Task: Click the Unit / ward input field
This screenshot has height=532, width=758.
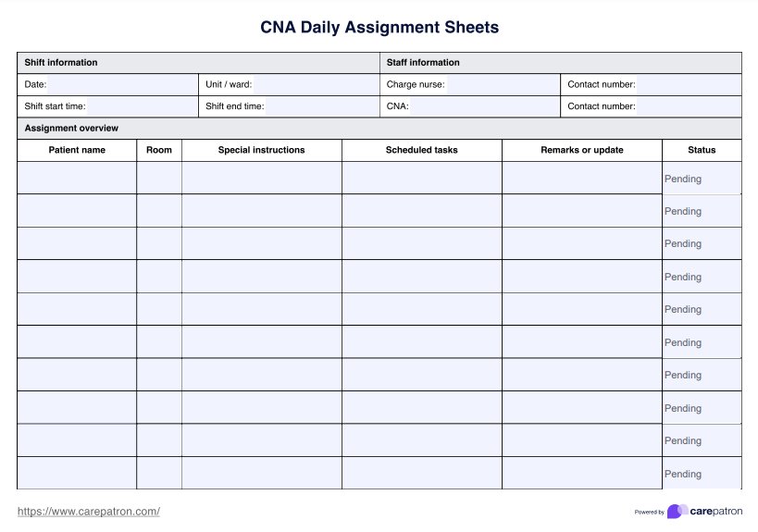Action: tap(313, 85)
